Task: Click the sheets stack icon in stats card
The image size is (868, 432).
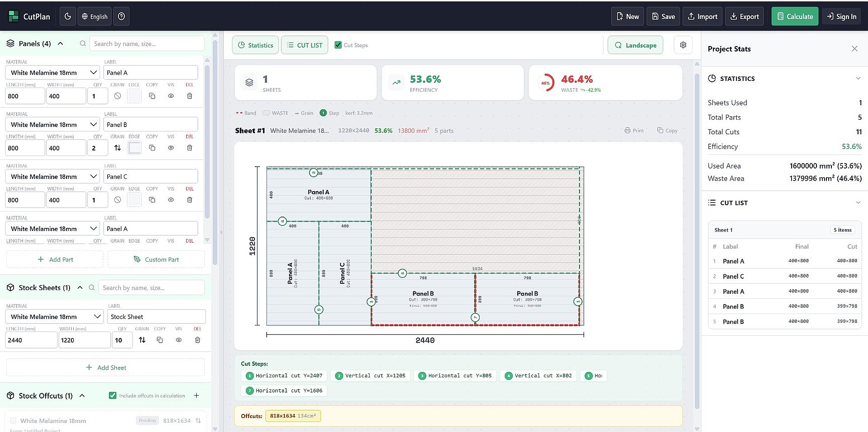Action: 249,83
